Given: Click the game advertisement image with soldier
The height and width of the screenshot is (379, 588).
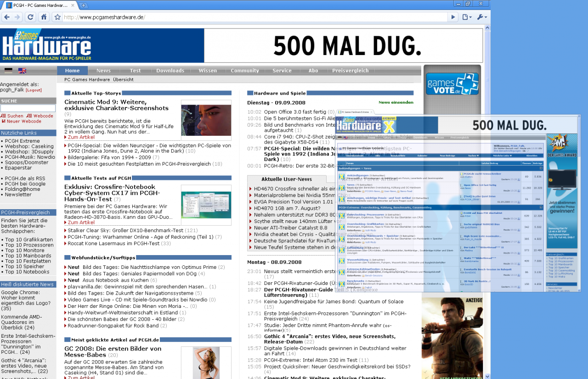Looking at the screenshot, I should [x=452, y=338].
